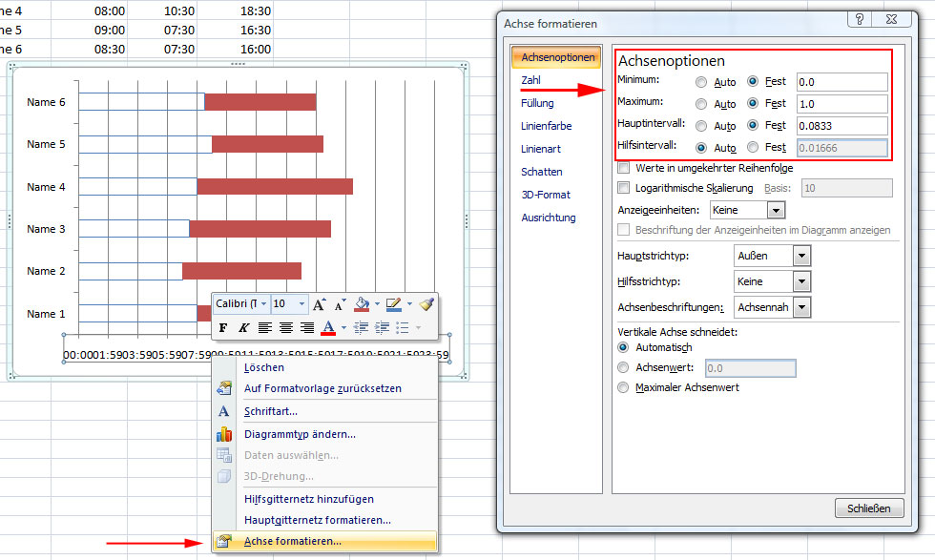Click the icon beside Achse formatieren
935x560 pixels.
tap(224, 541)
